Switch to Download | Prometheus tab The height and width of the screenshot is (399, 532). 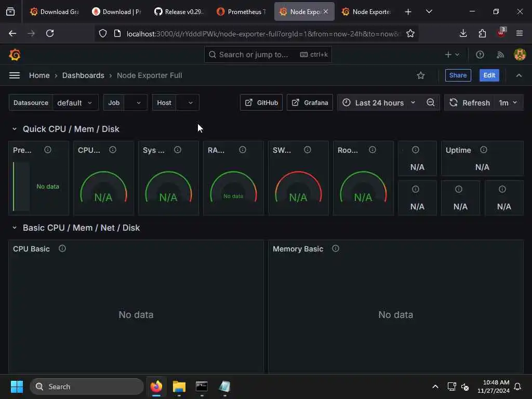tap(116, 11)
